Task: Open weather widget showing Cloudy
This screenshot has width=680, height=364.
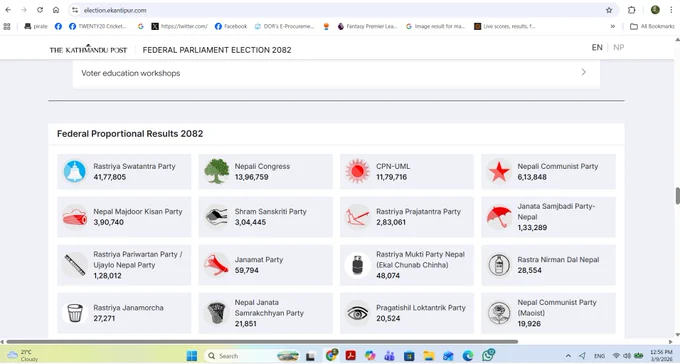Action: pos(23,356)
